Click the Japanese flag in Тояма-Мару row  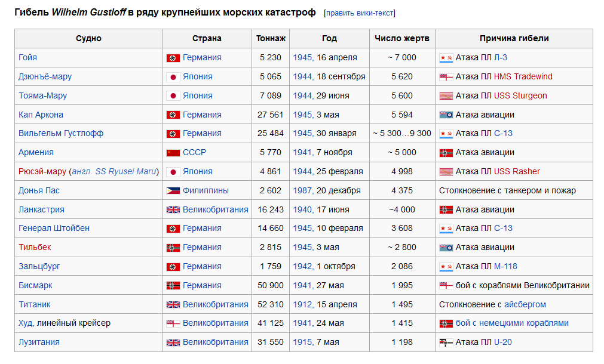[x=173, y=96]
